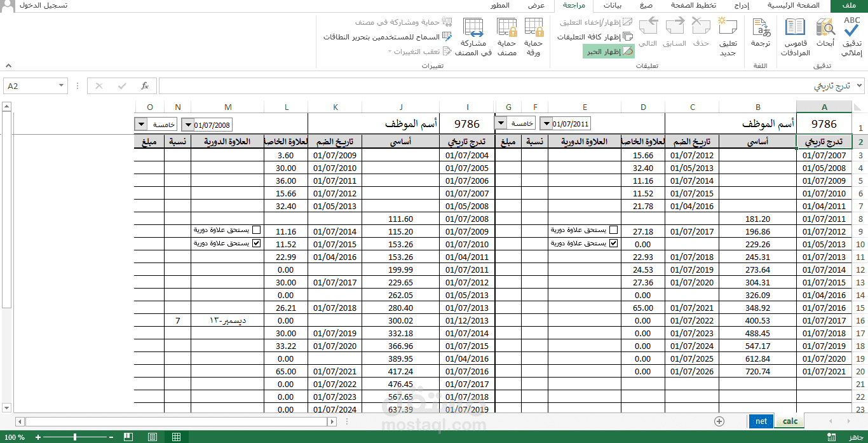This screenshot has width=868, height=443.
Task: Open Track Changes (تعقب التغييرات) menu
Action: click(x=419, y=51)
